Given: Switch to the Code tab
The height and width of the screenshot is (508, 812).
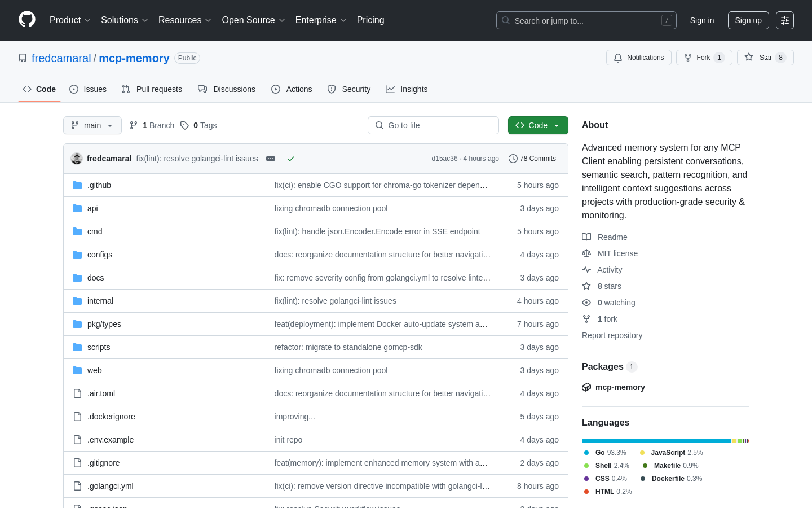Looking at the screenshot, I should (39, 89).
